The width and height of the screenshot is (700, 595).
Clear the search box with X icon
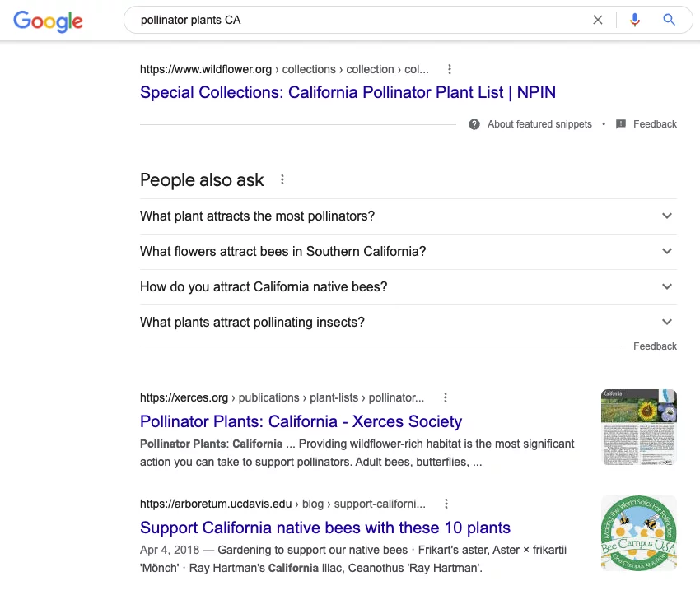point(598,20)
